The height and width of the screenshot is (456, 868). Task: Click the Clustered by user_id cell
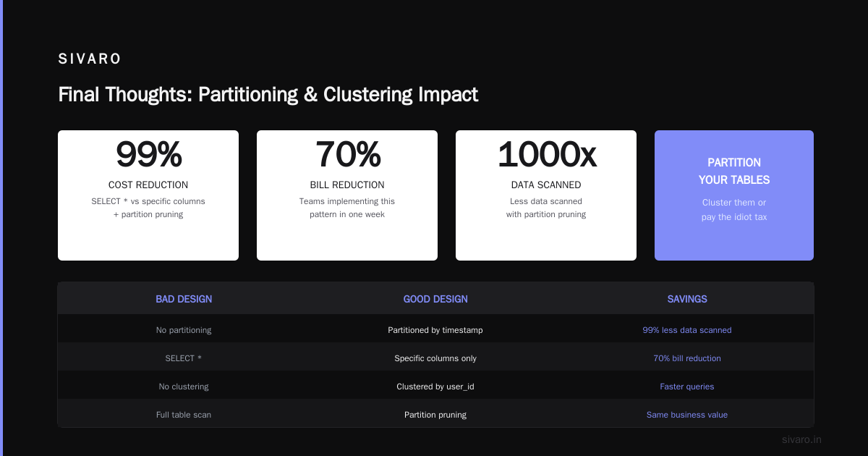pyautogui.click(x=435, y=387)
